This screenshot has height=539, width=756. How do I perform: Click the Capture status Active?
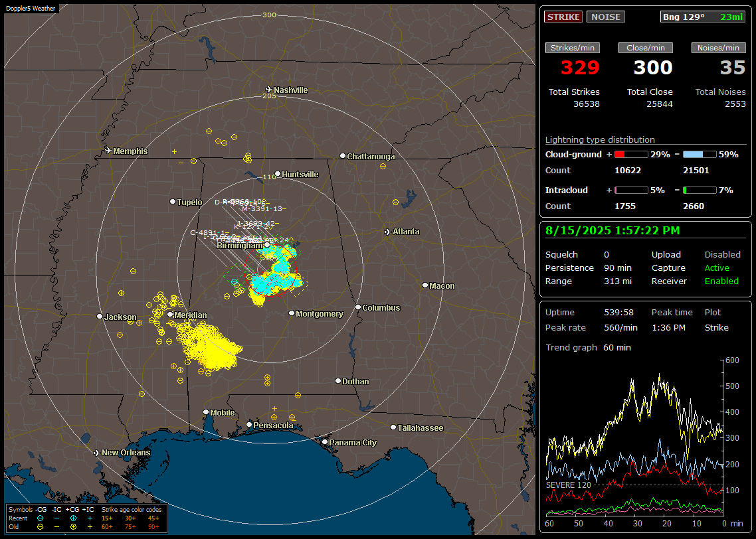point(717,268)
